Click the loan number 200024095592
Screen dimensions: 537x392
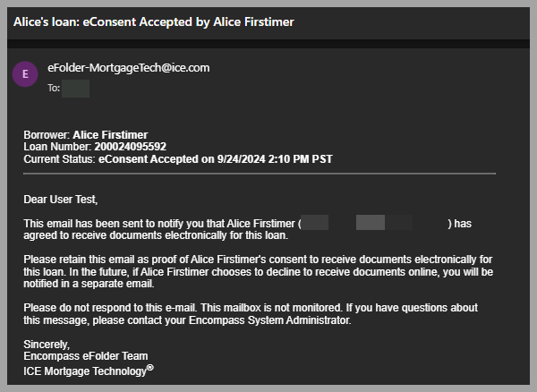pyautogui.click(x=130, y=147)
